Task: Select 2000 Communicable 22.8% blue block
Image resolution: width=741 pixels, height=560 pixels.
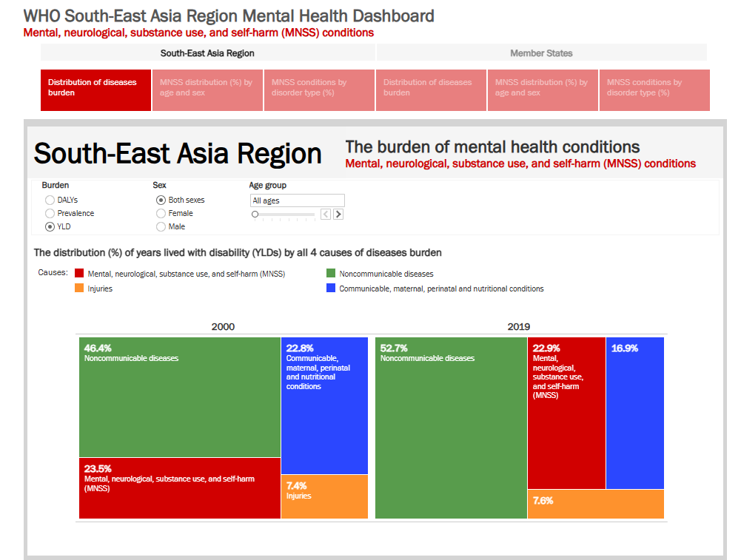Action: [325, 405]
